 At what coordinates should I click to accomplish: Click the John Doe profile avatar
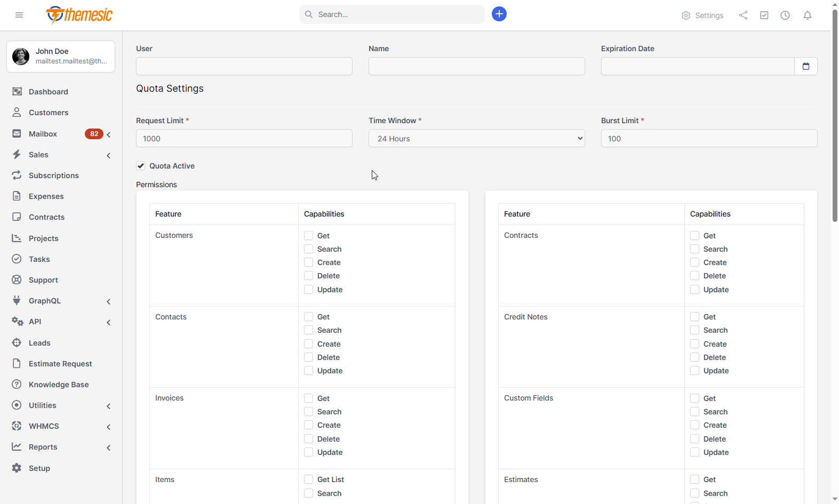pos(21,56)
